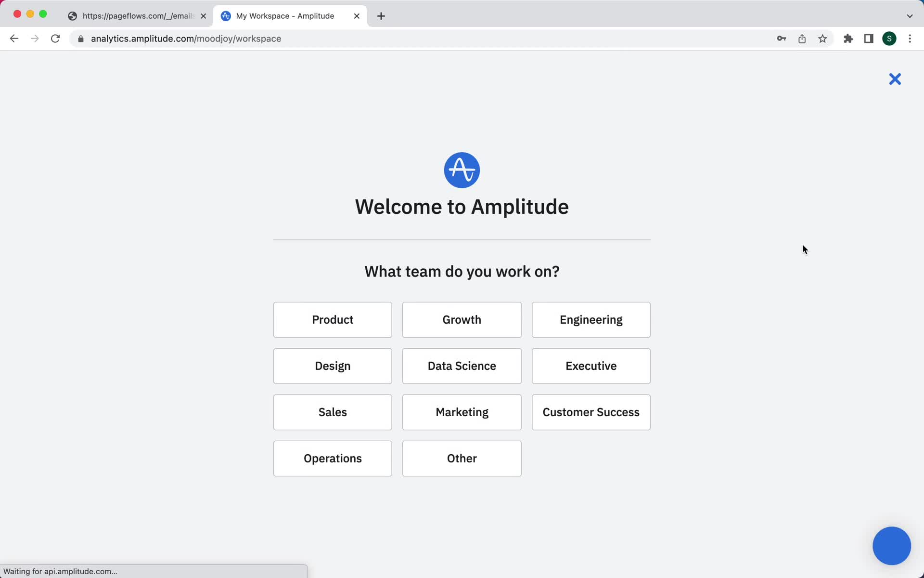924x578 pixels.
Task: Click the page reload icon
Action: 56,39
